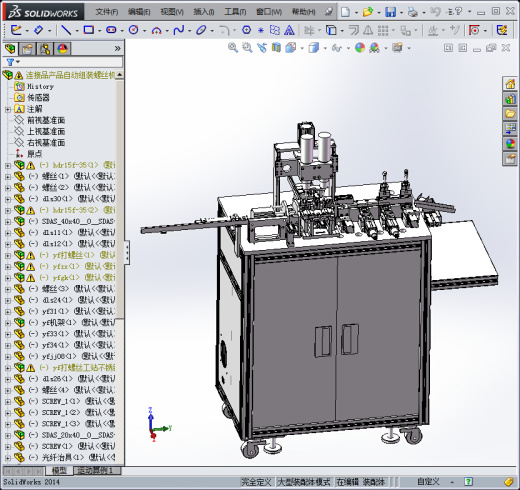Open SolidWorks Resources home task pane

click(x=510, y=84)
